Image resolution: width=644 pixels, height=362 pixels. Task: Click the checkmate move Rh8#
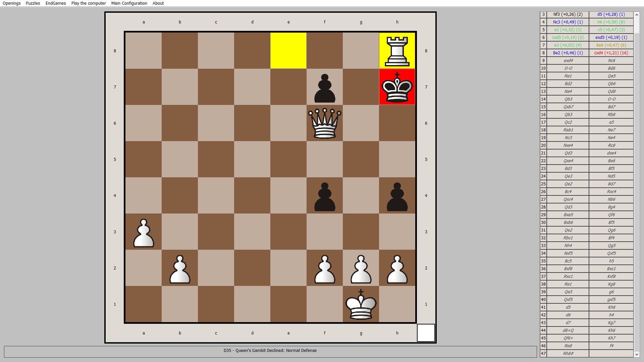click(x=568, y=354)
